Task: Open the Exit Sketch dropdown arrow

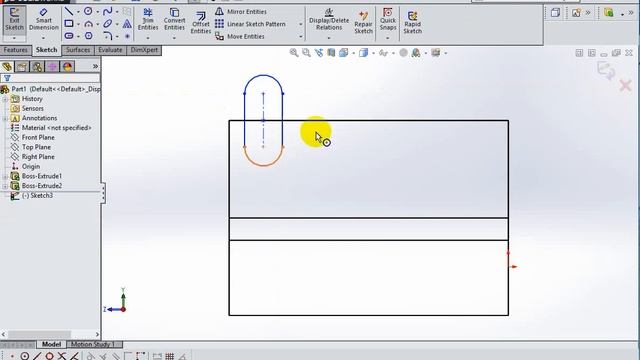Action: [x=14, y=38]
